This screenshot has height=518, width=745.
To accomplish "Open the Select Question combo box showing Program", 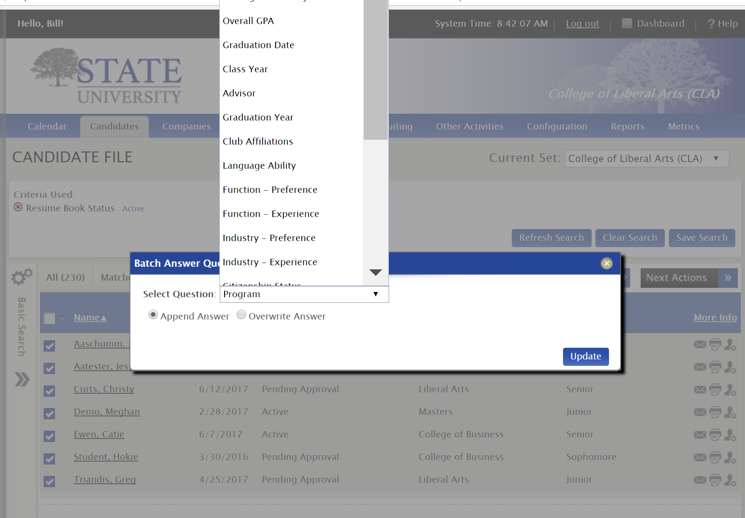I will (304, 294).
